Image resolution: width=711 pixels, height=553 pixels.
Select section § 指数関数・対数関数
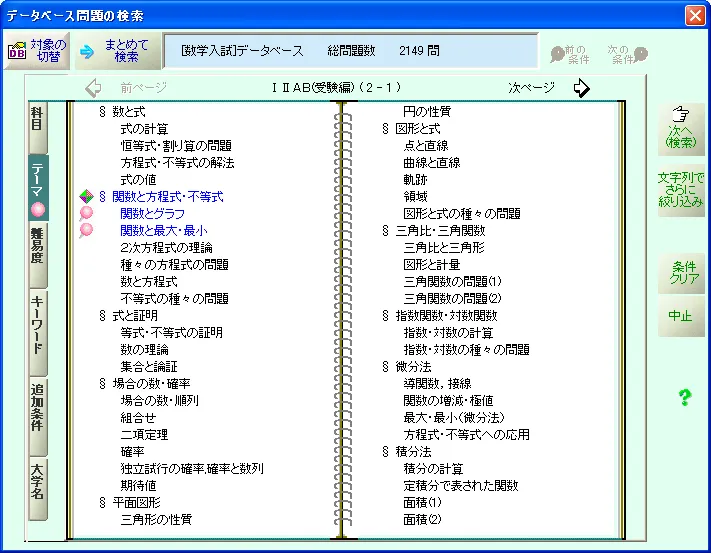(x=439, y=315)
